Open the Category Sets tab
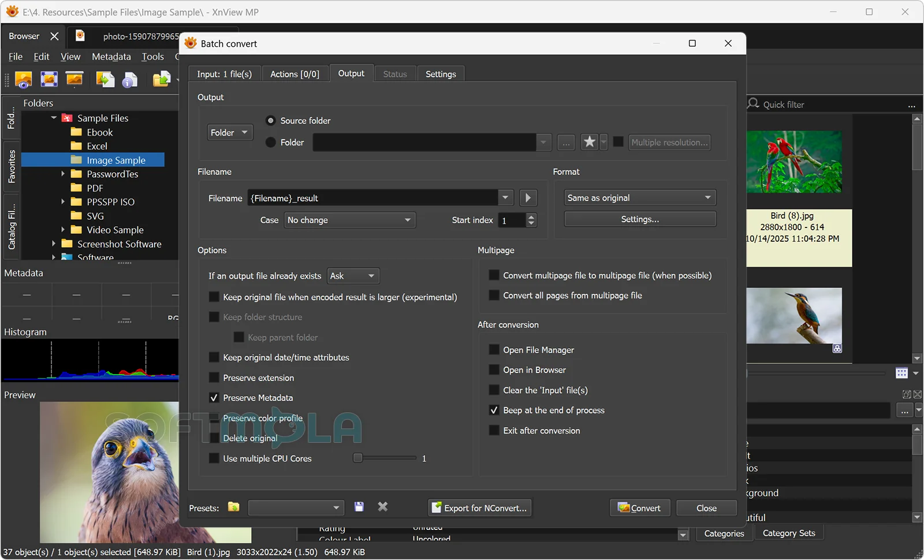This screenshot has width=924, height=560. pos(789,533)
